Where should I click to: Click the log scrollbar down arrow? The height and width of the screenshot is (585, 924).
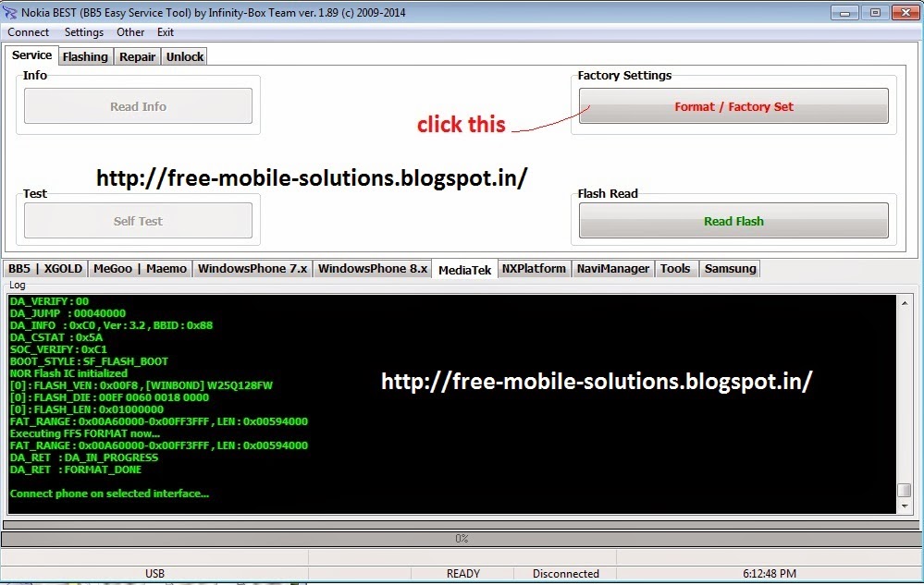905,506
